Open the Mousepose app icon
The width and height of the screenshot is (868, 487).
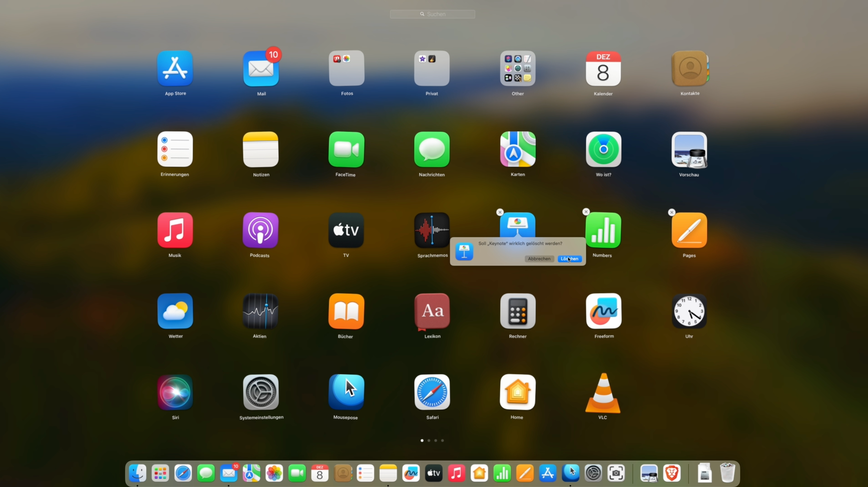346,392
